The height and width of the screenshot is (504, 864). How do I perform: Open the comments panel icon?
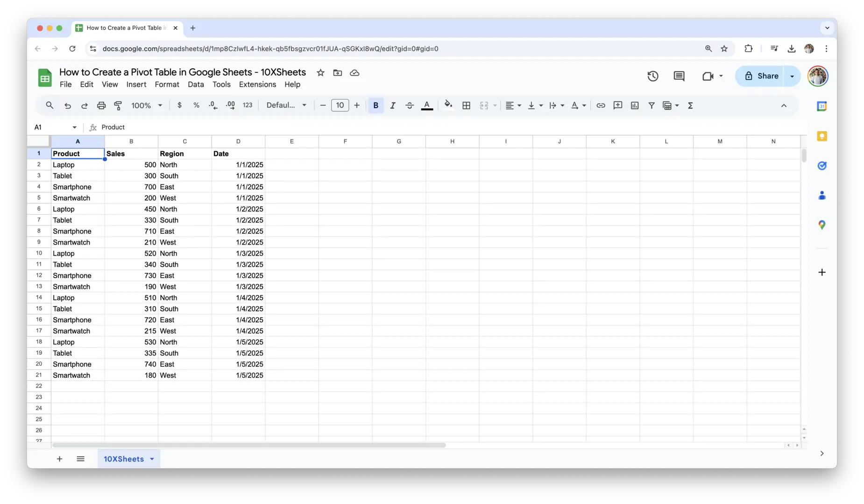click(679, 76)
